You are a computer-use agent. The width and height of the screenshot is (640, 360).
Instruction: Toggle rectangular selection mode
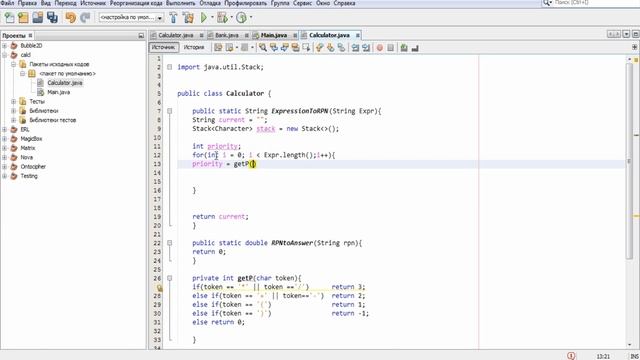click(x=306, y=48)
